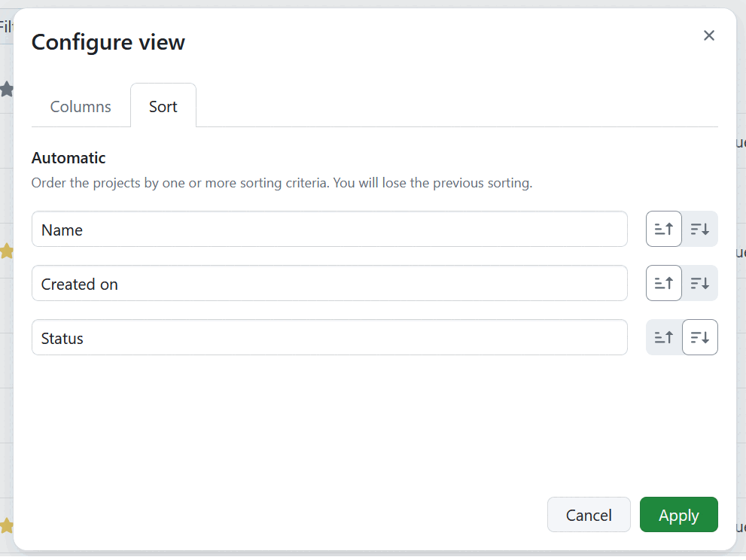
Task: Select the Sort tab
Action: (163, 106)
